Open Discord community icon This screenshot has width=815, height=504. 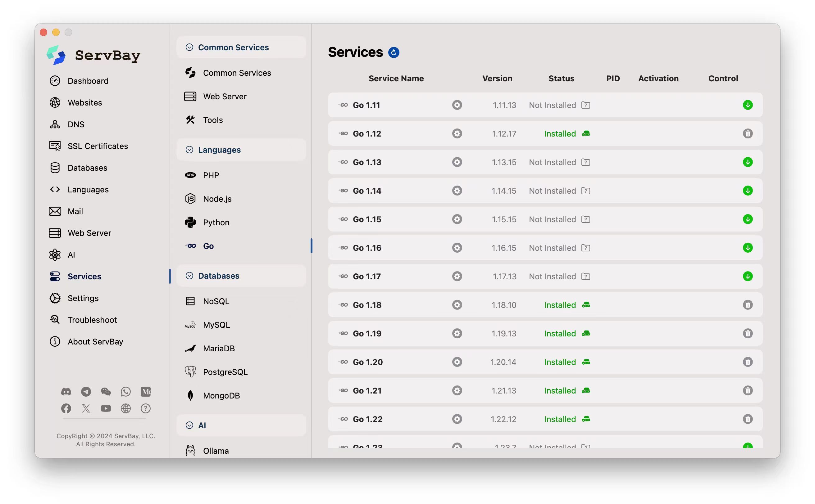point(66,392)
